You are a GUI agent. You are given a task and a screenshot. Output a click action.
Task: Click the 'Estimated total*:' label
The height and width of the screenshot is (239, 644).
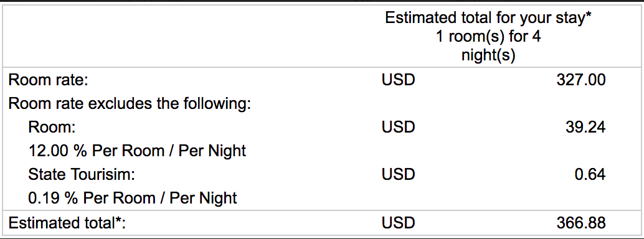[x=67, y=223]
